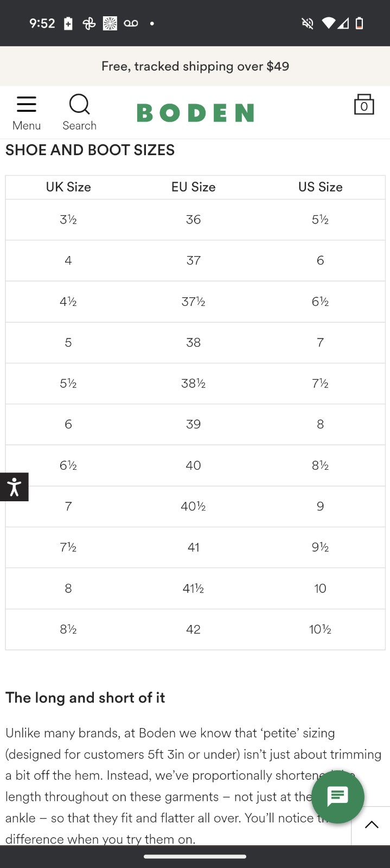Tap the battery status icon
This screenshot has height=868, width=390.
(359, 23)
